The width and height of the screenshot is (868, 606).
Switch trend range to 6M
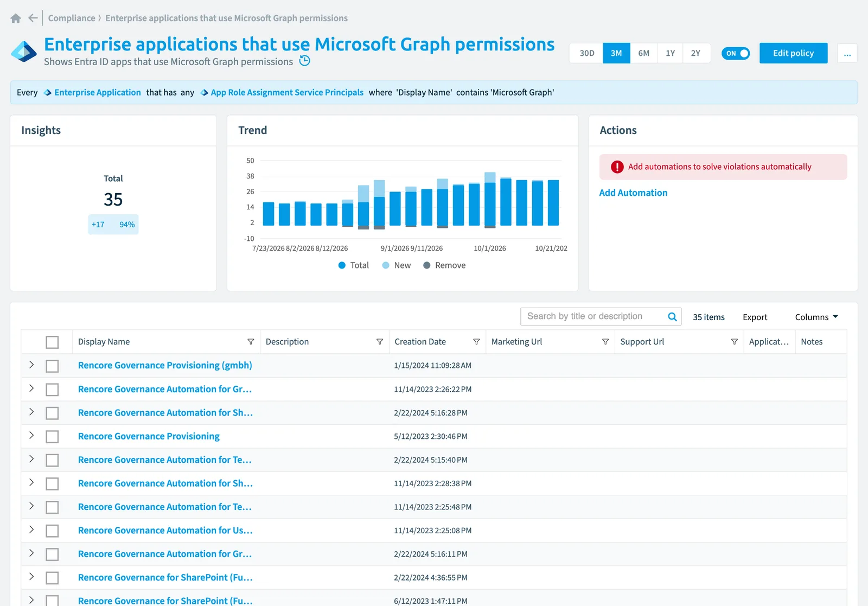644,53
